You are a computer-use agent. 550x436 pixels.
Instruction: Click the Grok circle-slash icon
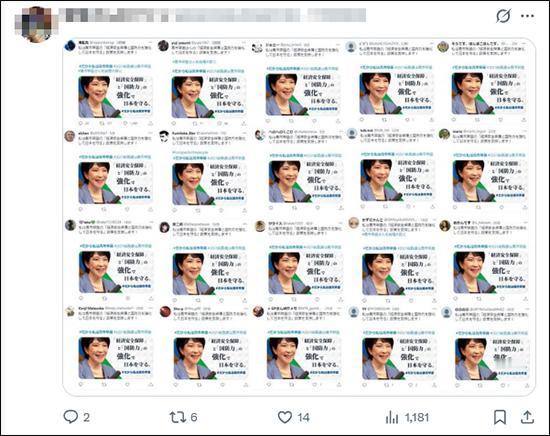(x=503, y=16)
